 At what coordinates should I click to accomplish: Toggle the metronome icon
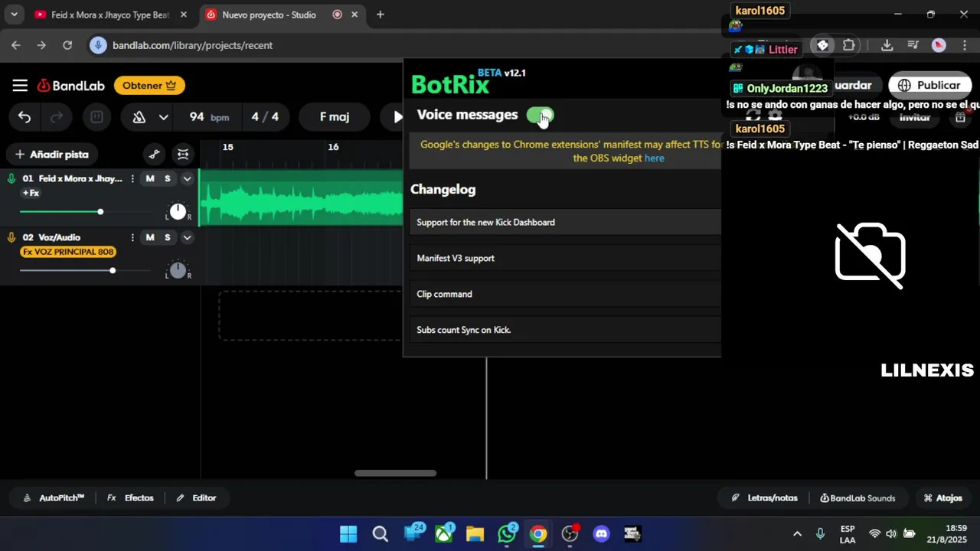click(x=139, y=117)
